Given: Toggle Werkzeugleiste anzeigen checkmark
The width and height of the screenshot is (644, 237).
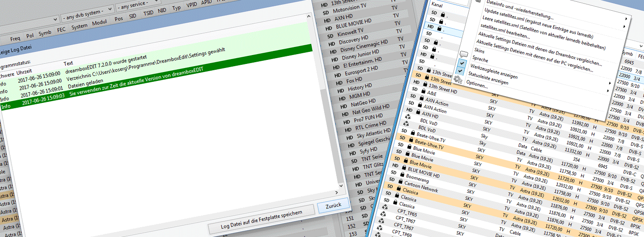Looking at the screenshot, I should (461, 63).
